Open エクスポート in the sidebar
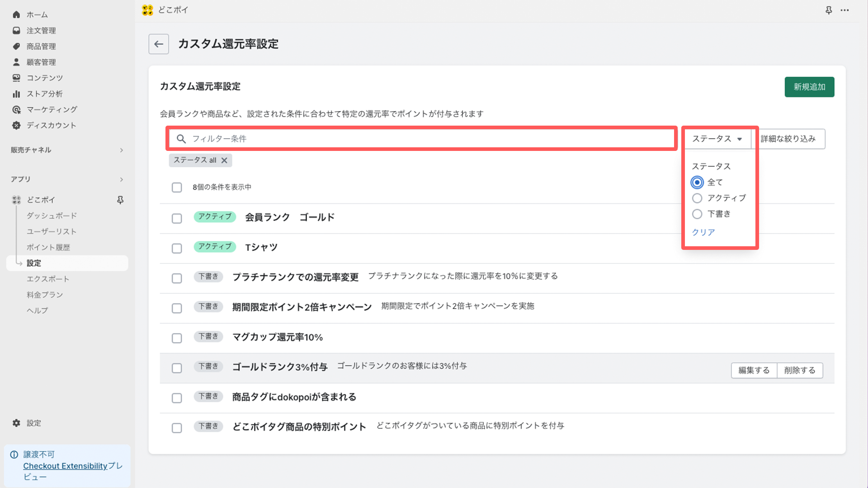This screenshot has height=488, width=868. coord(48,279)
